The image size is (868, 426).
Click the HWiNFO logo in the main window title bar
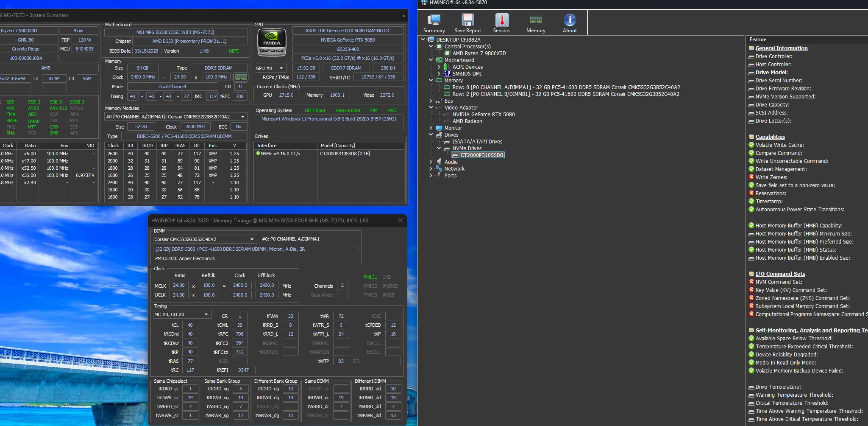click(x=424, y=3)
